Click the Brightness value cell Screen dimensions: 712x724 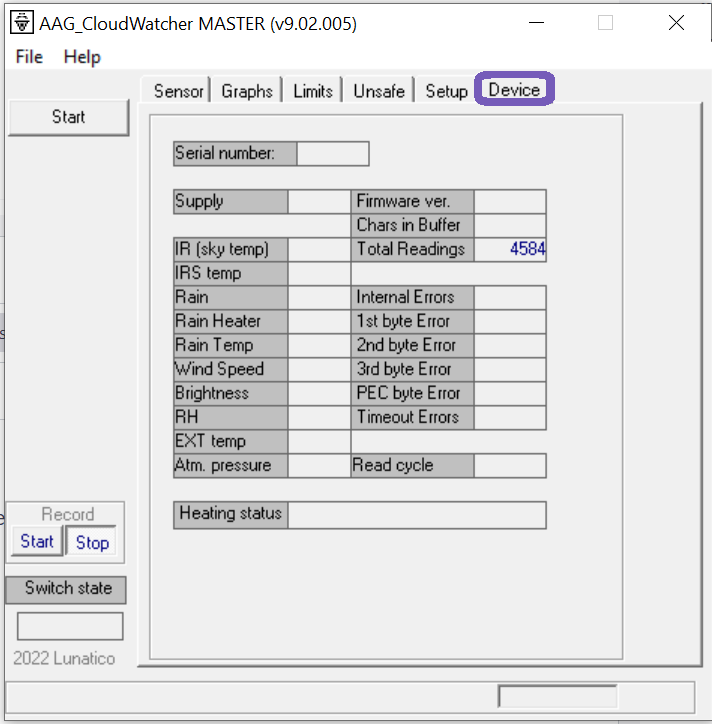tap(319, 394)
